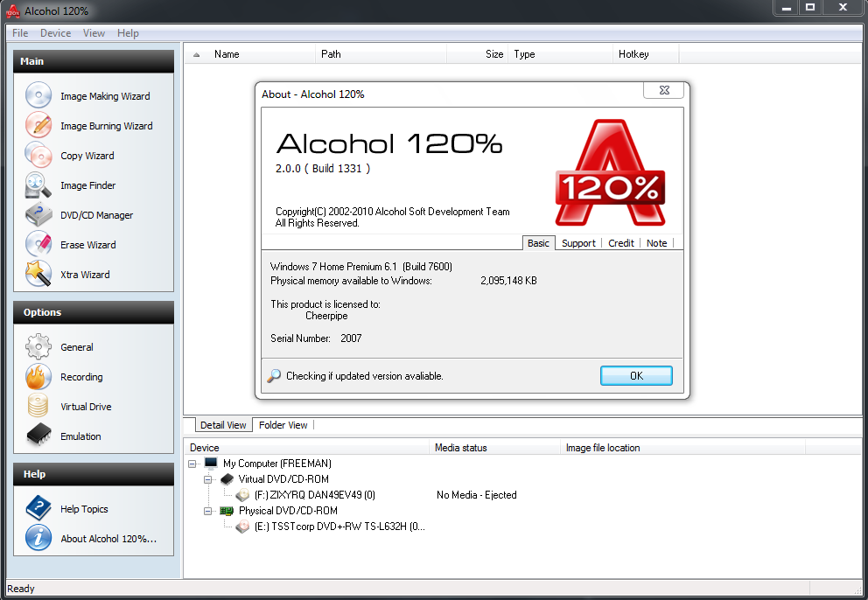Click the Image Finder label
Screen dimensions: 868x600
tap(88, 185)
